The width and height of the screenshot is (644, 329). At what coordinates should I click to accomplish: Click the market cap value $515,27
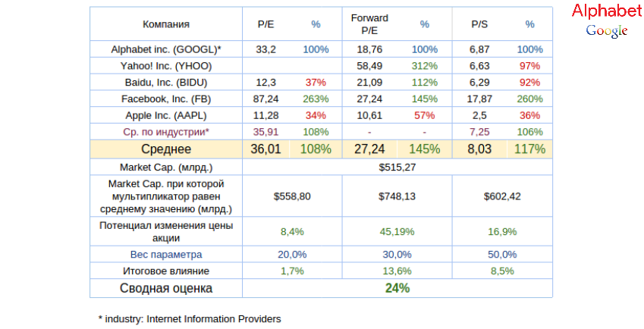[x=397, y=168]
